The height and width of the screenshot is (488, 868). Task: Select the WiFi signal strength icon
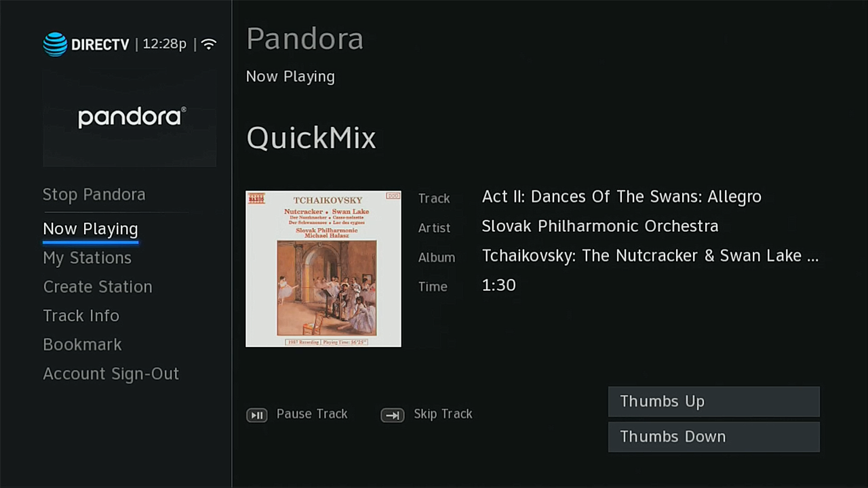click(208, 43)
